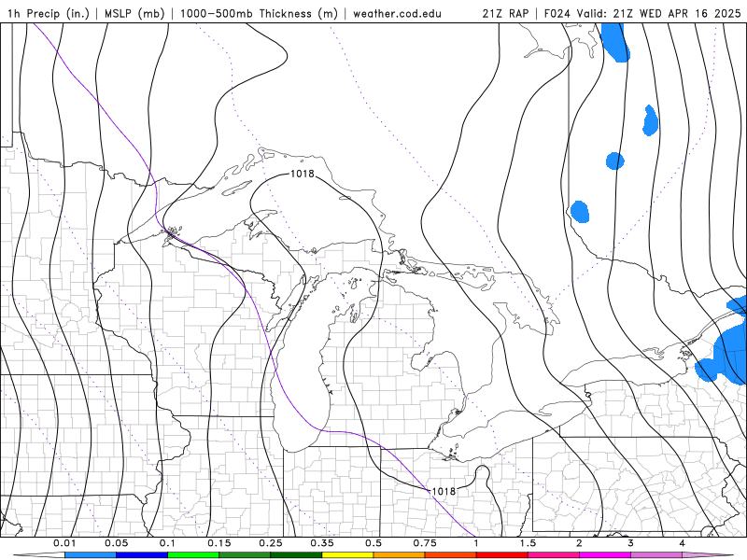Select the magenta 2 inch legend swatch
Viewport: 747px width, 560px height.
click(605, 555)
